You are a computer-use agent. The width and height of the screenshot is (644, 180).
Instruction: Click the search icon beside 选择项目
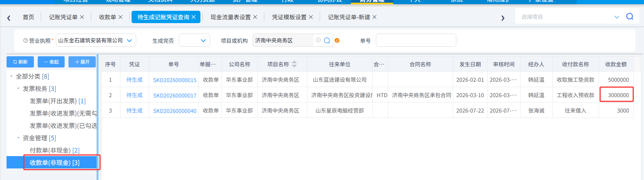tap(630, 17)
